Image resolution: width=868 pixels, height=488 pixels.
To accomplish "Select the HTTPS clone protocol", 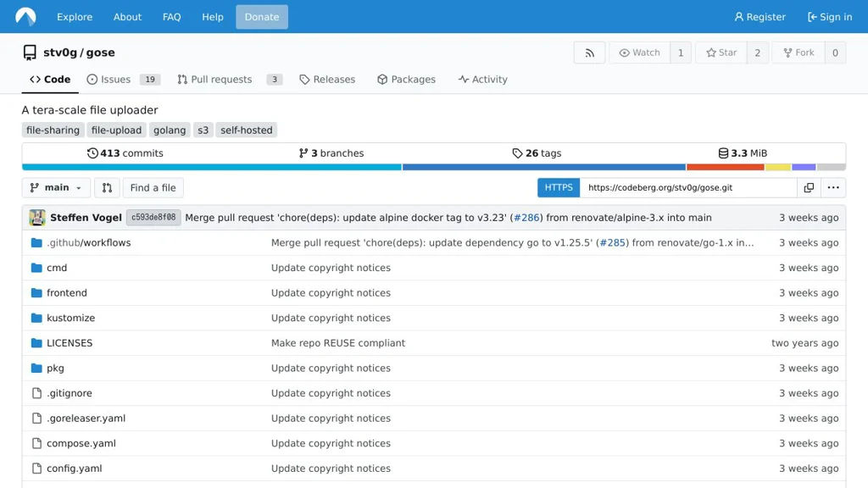I will (x=559, y=188).
